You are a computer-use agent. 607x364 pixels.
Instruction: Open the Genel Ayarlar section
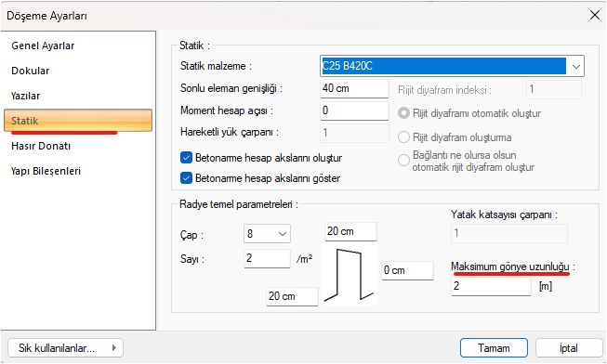(43, 45)
